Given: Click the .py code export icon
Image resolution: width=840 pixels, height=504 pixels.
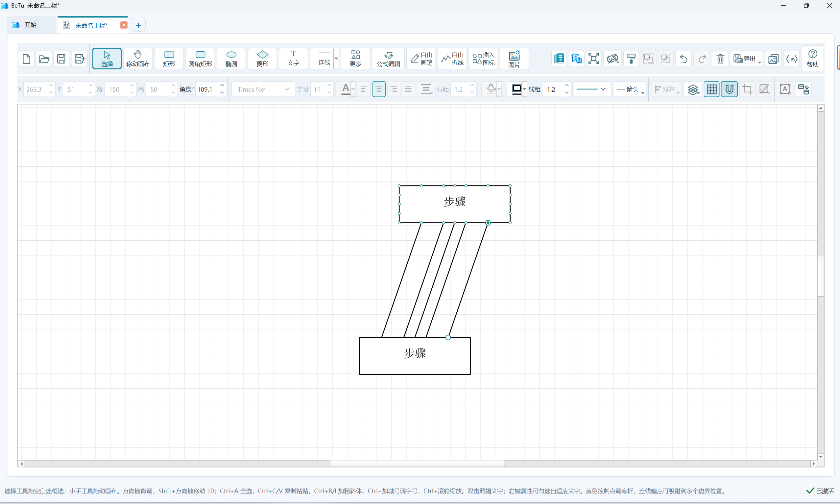Looking at the screenshot, I should [x=792, y=59].
